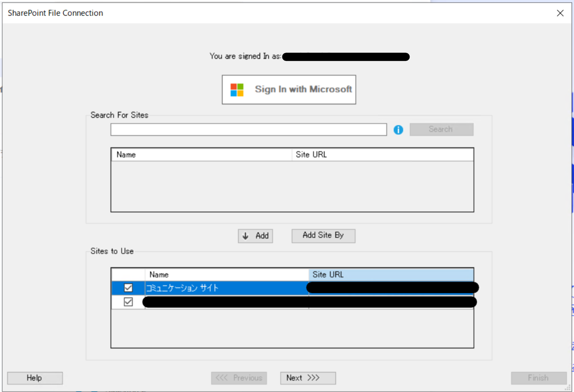Open Help for SharePoint File Connection
This screenshot has height=392, width=574.
tap(35, 378)
